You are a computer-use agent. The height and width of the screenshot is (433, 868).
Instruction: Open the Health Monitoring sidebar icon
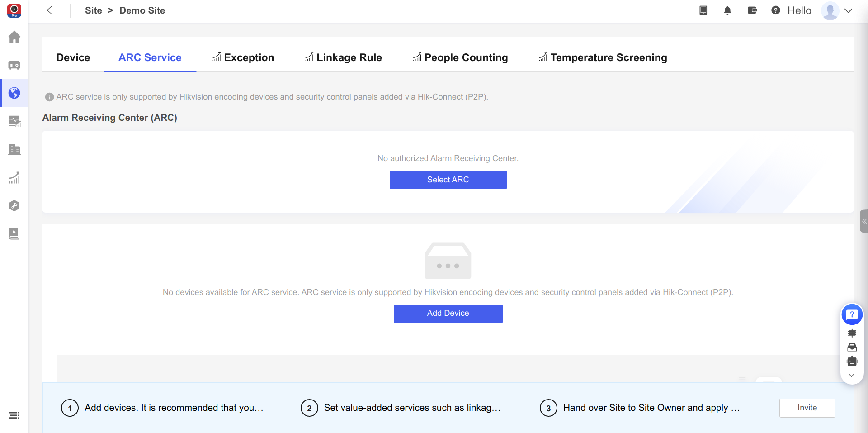14,121
